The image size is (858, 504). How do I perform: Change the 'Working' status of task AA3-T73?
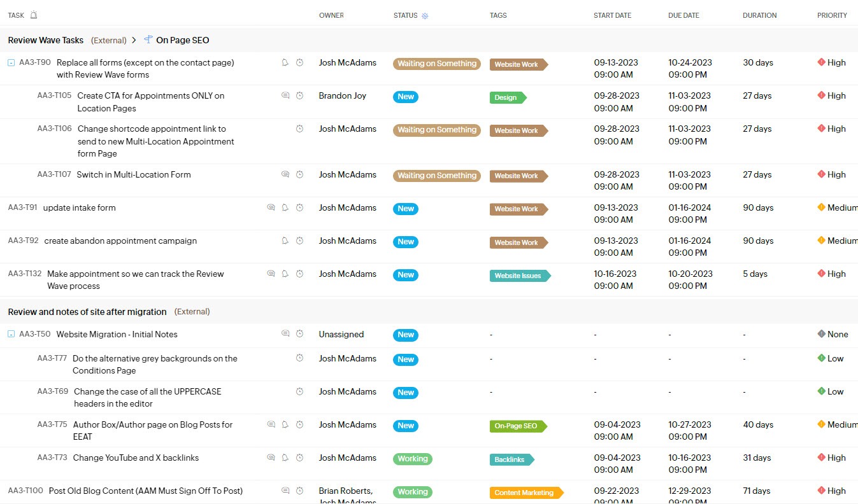click(x=412, y=458)
